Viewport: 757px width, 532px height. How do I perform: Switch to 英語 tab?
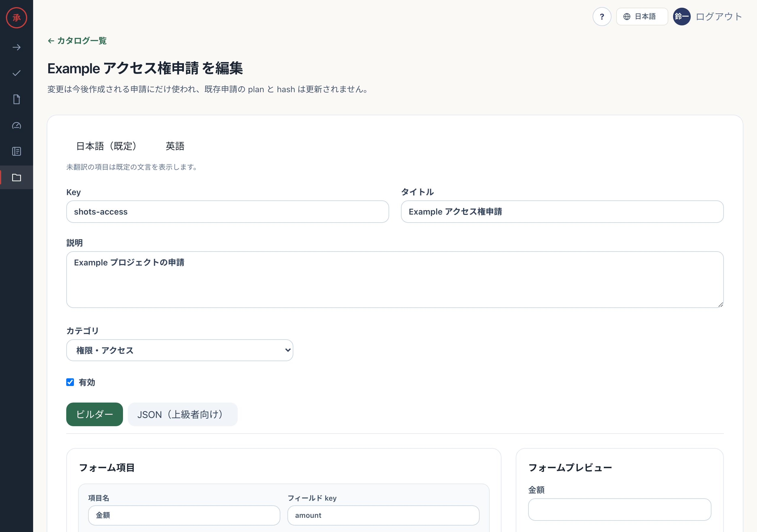click(175, 146)
